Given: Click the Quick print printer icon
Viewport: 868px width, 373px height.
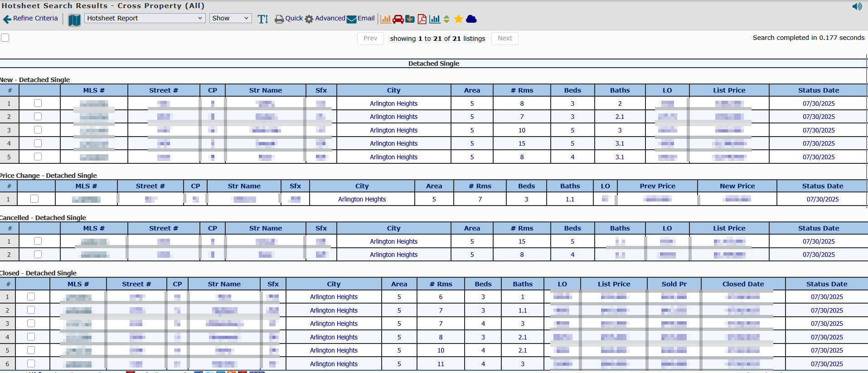Looking at the screenshot, I should [279, 19].
